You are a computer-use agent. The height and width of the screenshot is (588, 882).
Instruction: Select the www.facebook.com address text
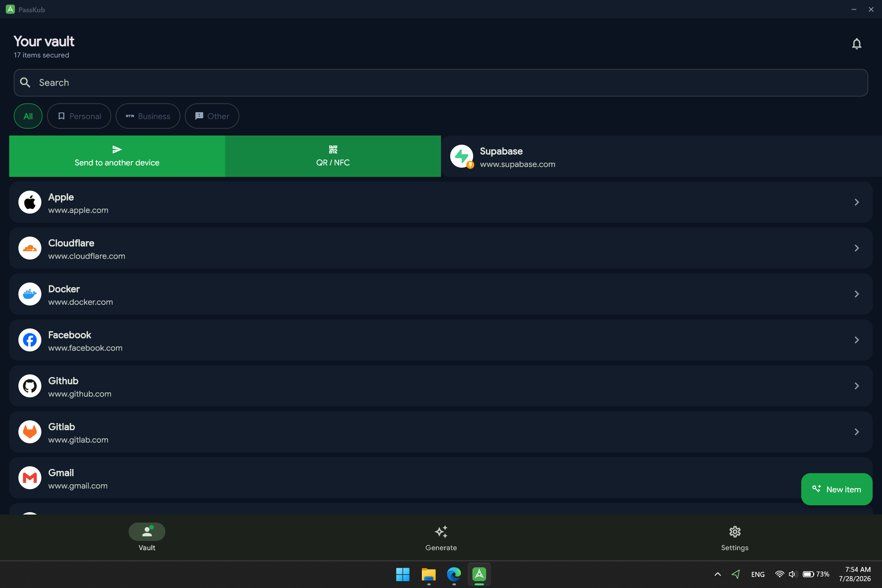[85, 348]
